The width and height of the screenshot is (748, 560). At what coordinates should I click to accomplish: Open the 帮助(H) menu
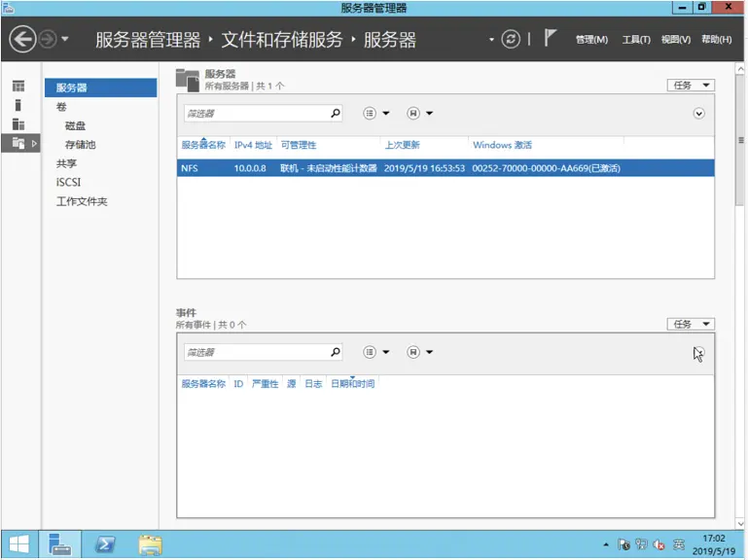pos(716,40)
